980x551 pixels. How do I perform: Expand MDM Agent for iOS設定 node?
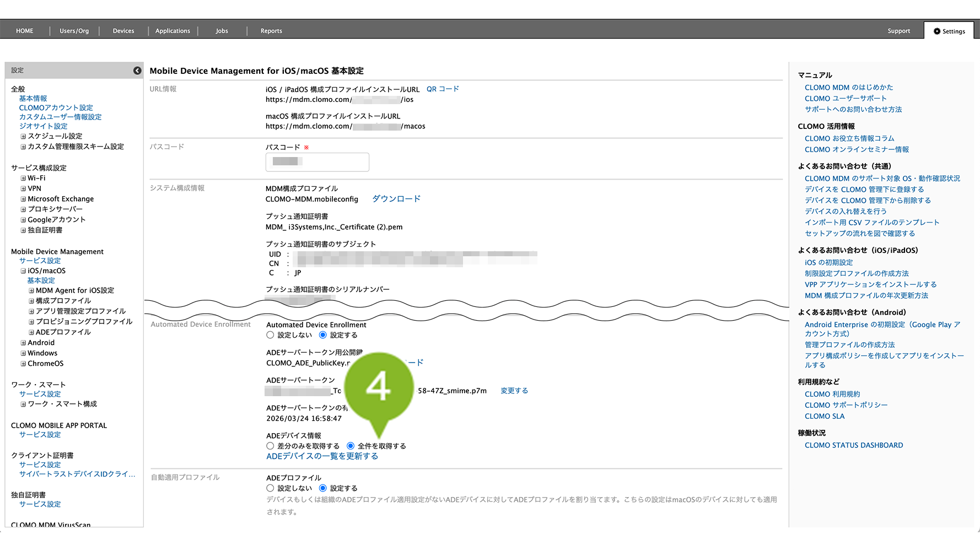click(x=31, y=290)
